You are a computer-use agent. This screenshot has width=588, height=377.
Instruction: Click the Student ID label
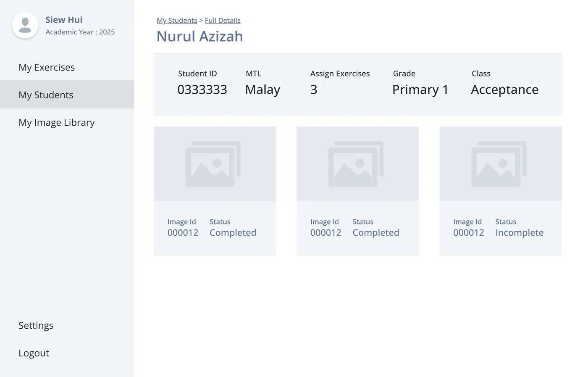(197, 74)
